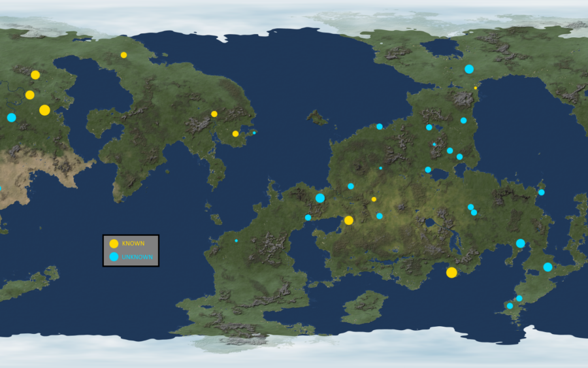Image resolution: width=588 pixels, height=368 pixels.
Task: Pick the tiny yellow dot beneath the large northeastern cyan marker
Action: (x=476, y=88)
